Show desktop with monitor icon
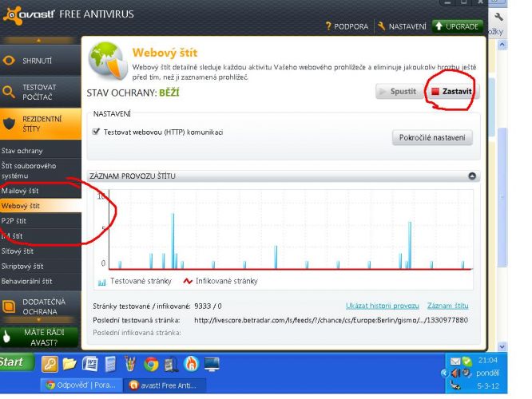This screenshot has width=532, height=399. (x=212, y=365)
